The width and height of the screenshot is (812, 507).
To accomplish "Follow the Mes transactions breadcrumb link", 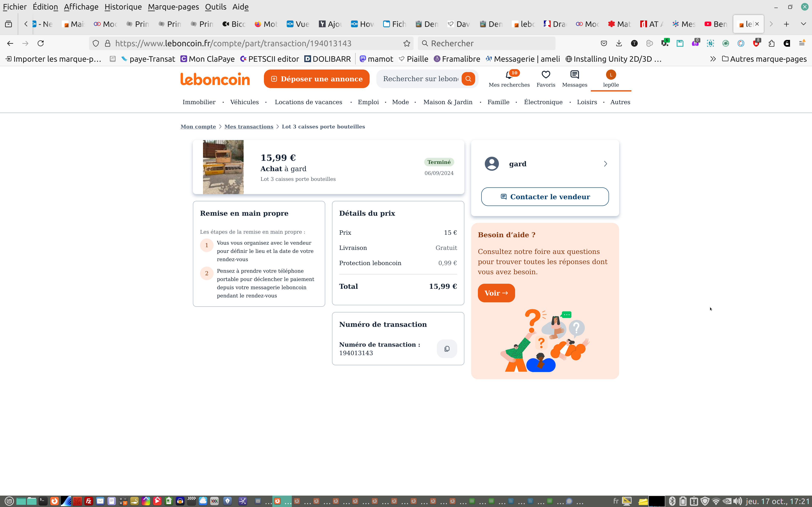I will coord(249,126).
